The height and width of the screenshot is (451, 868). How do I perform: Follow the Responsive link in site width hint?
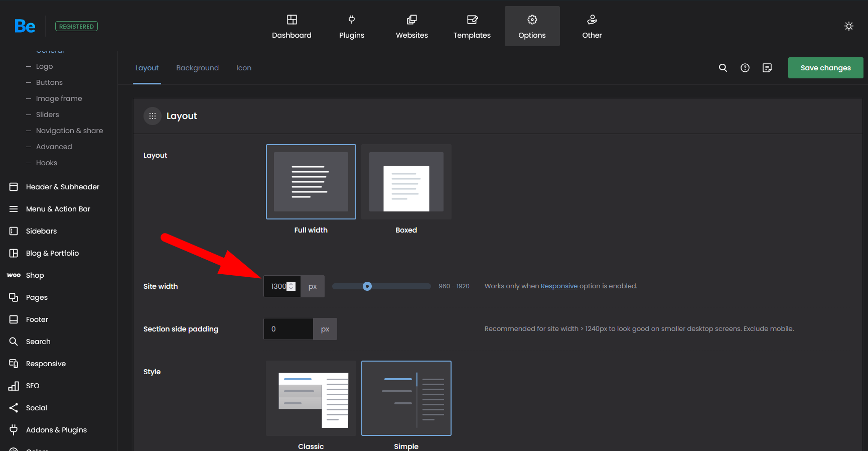coord(559,286)
